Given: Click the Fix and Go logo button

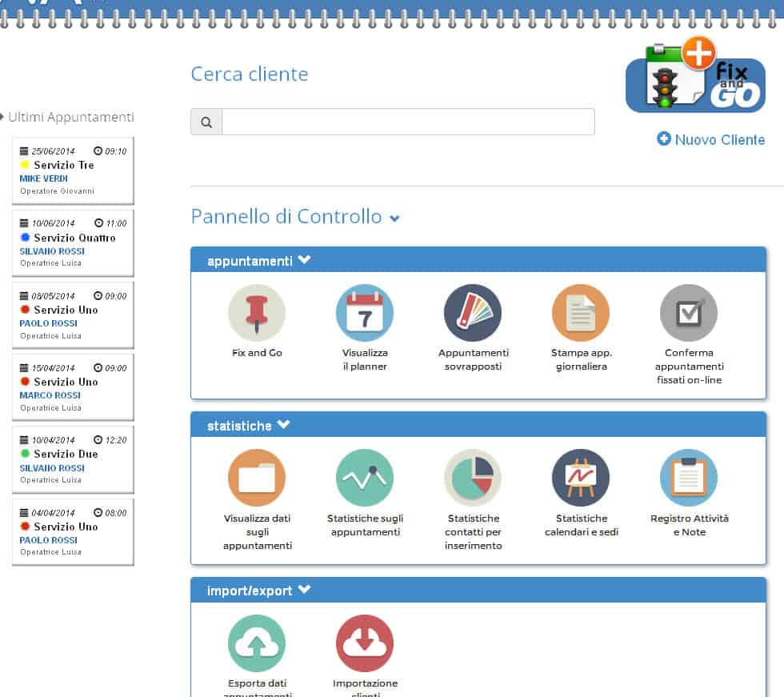Looking at the screenshot, I should point(694,76).
